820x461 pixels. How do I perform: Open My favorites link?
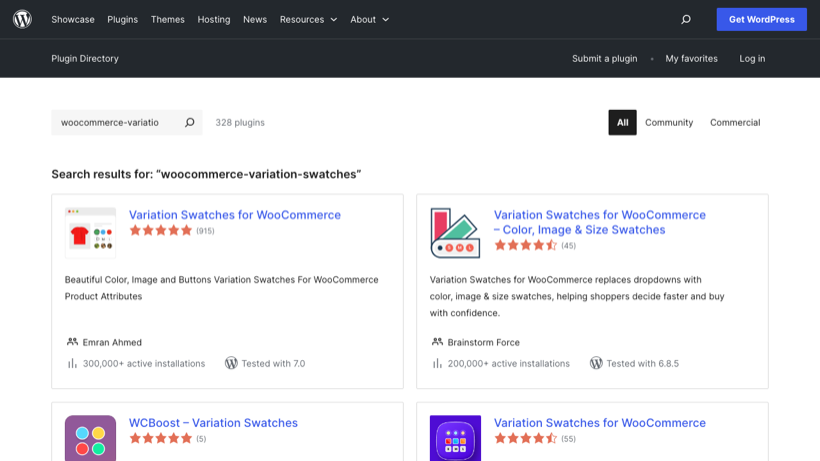pyautogui.click(x=691, y=59)
